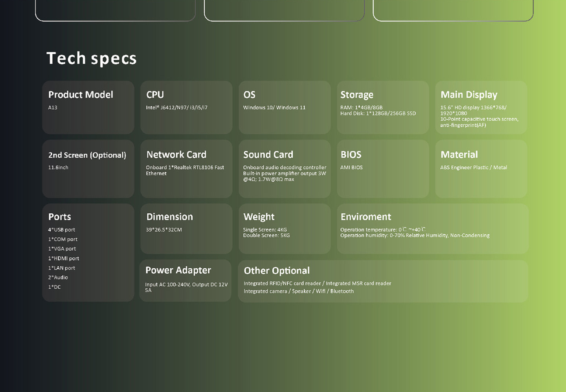566x392 pixels.
Task: Click the Tech specs heading
Action: pos(91,59)
